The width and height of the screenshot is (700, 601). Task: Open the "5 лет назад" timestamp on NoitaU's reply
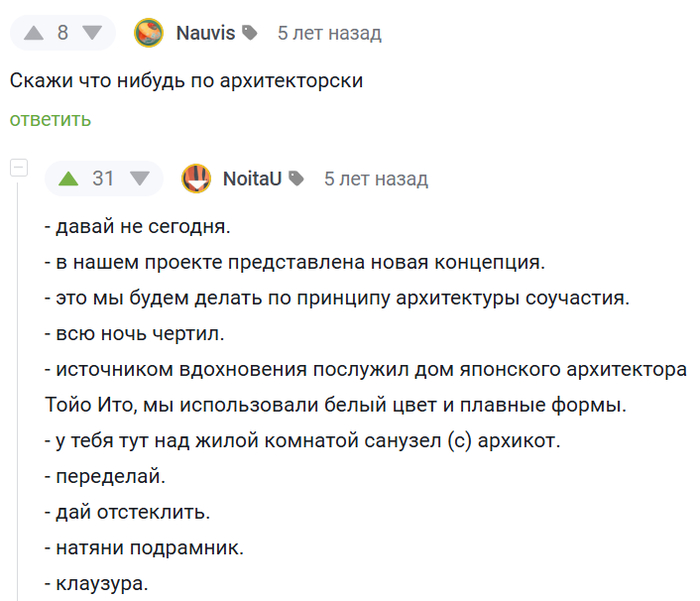click(376, 179)
